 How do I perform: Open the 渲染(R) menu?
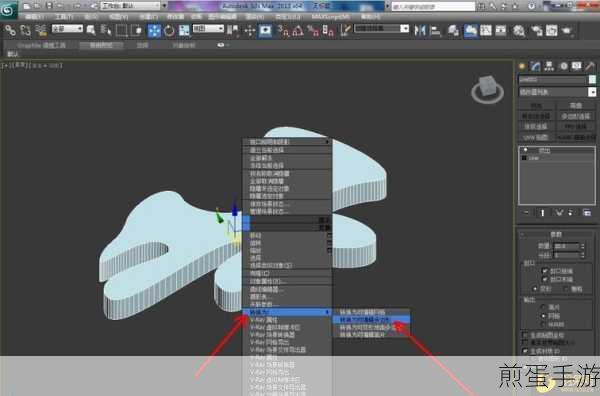click(x=255, y=17)
